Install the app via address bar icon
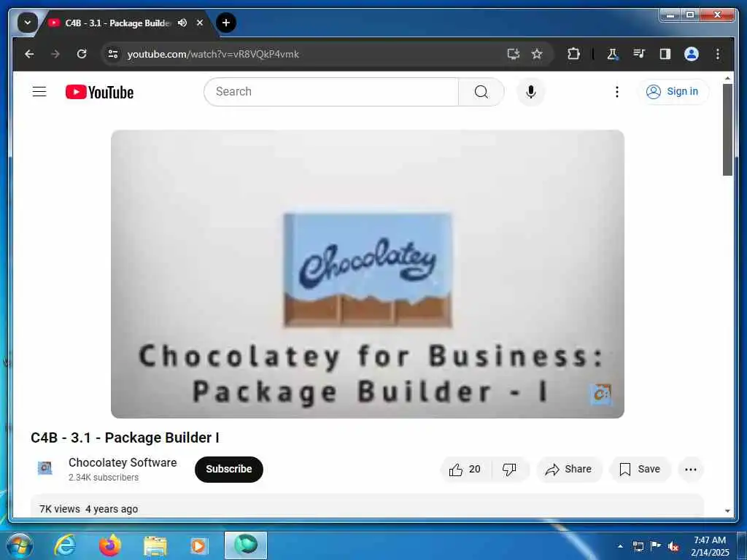The height and width of the screenshot is (560, 747). point(513,54)
